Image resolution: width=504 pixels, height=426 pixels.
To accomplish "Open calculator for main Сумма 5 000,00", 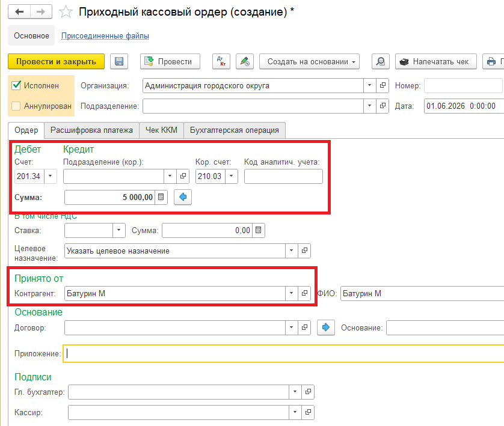I will pyautogui.click(x=161, y=197).
